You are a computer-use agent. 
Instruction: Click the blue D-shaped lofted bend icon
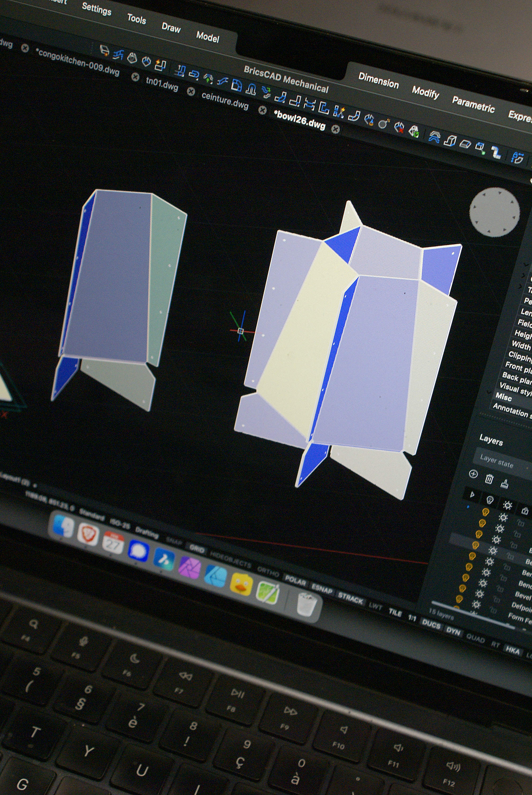[x=236, y=85]
